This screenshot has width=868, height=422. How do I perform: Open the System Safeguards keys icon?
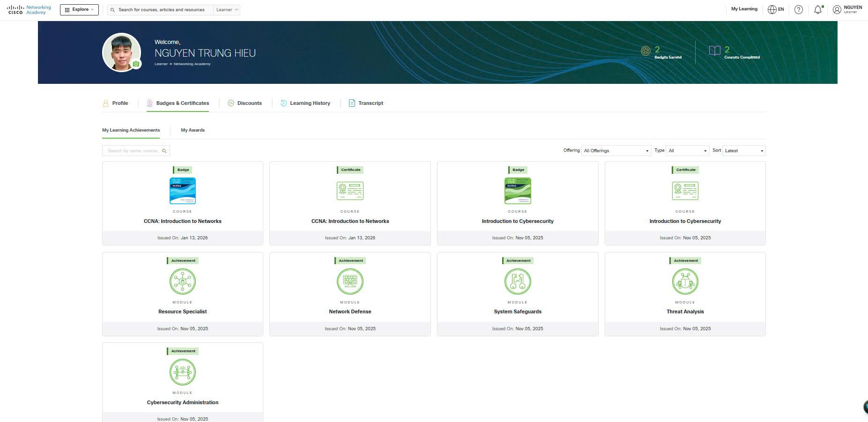pos(518,281)
